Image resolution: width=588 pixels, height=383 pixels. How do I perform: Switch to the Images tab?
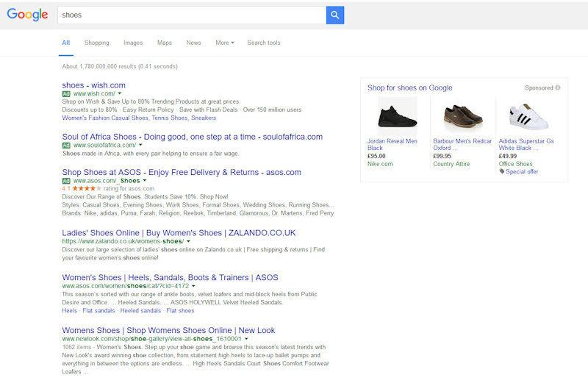(133, 43)
